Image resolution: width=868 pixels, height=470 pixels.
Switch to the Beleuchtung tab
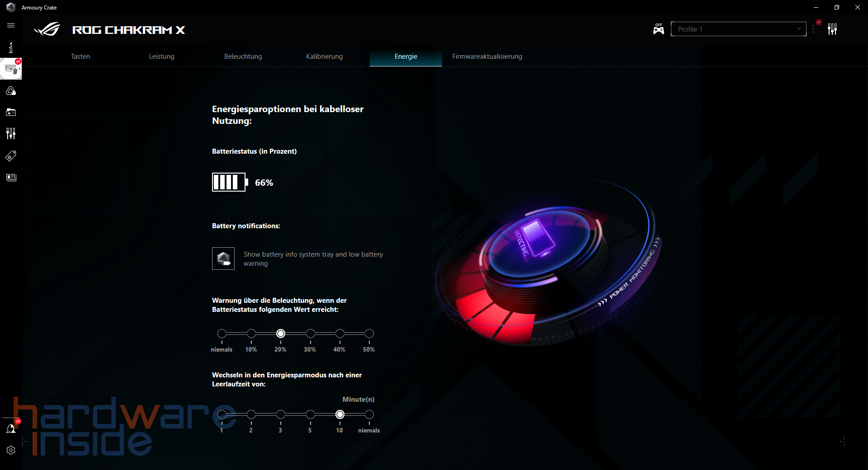coord(243,56)
